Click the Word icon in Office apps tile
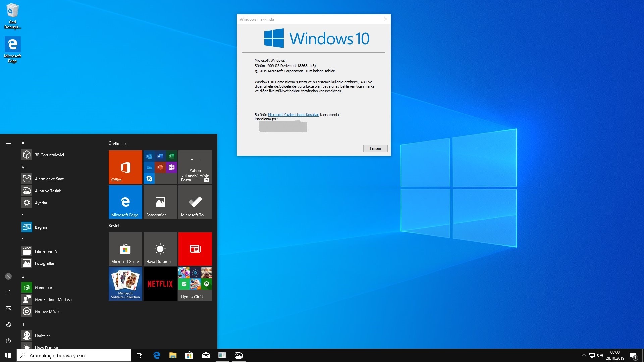The height and width of the screenshot is (362, 644). coord(160,156)
